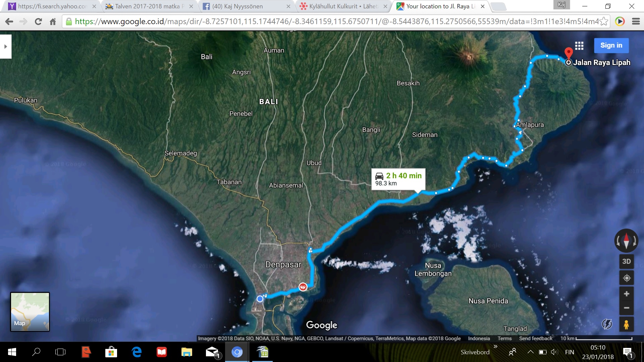The height and width of the screenshot is (362, 644).
Task: Expand the hidden system tray icons
Action: [x=530, y=352]
